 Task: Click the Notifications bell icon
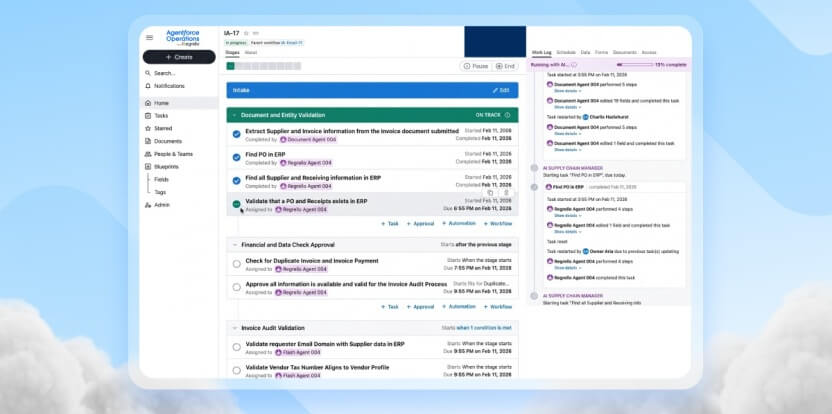click(x=148, y=86)
